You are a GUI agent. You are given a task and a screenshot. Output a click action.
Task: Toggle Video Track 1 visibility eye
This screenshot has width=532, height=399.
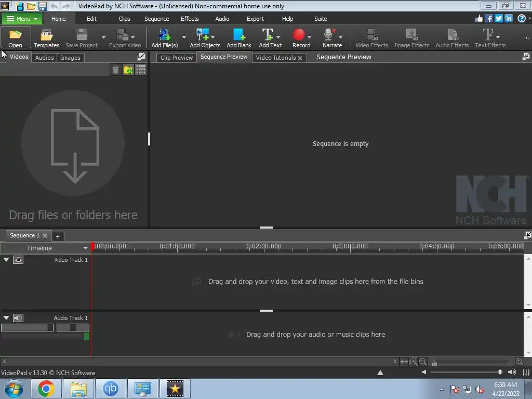coord(18,260)
